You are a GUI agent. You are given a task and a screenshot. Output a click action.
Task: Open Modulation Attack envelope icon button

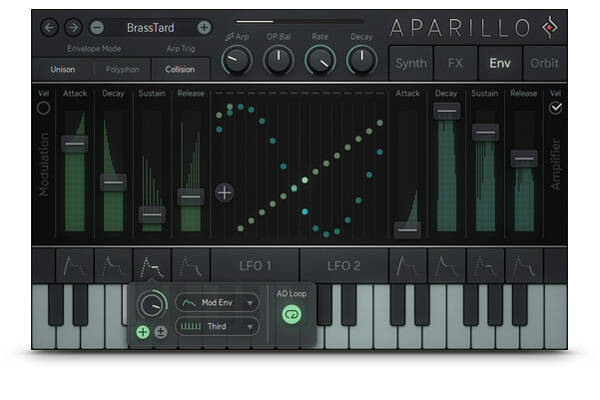pos(75,266)
